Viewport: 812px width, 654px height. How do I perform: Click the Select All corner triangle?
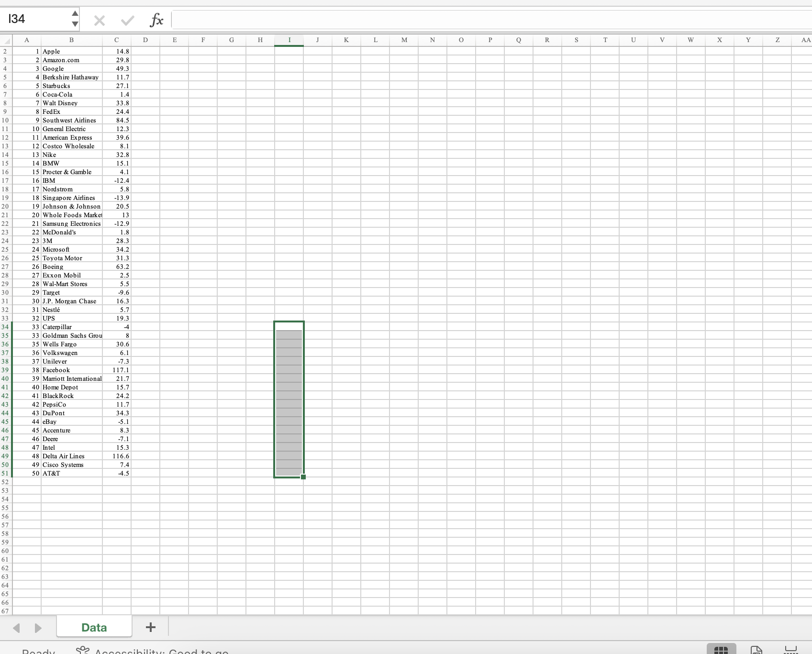click(x=6, y=40)
